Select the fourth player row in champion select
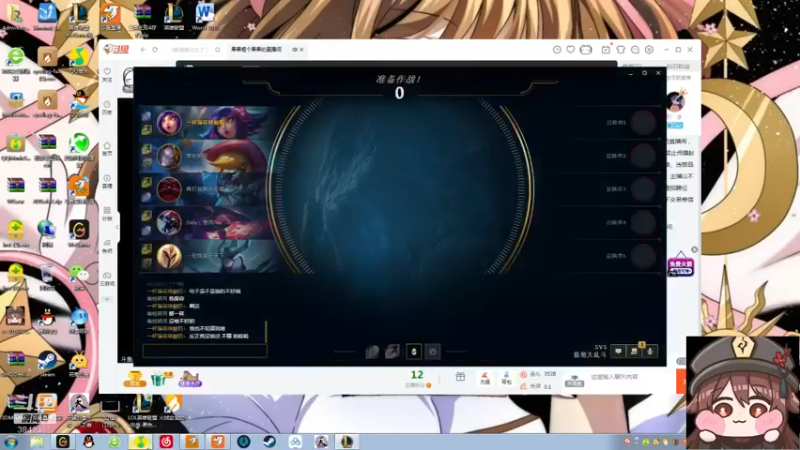 click(x=209, y=222)
